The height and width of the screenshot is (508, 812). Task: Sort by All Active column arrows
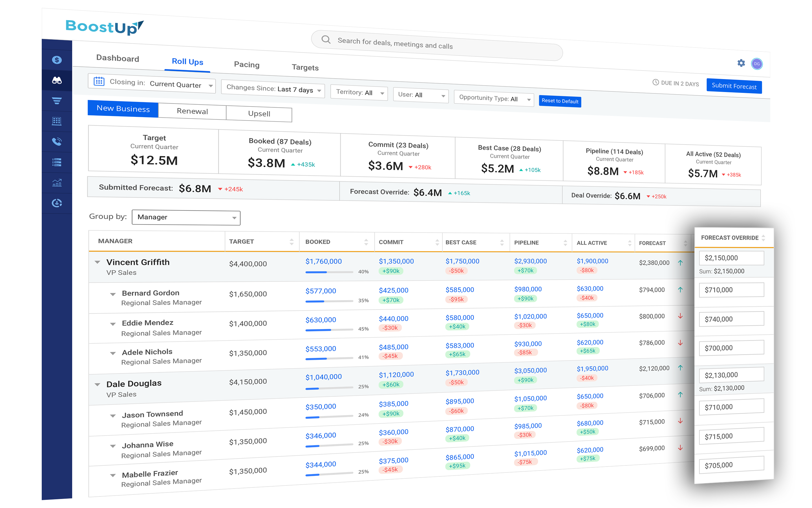click(x=630, y=243)
